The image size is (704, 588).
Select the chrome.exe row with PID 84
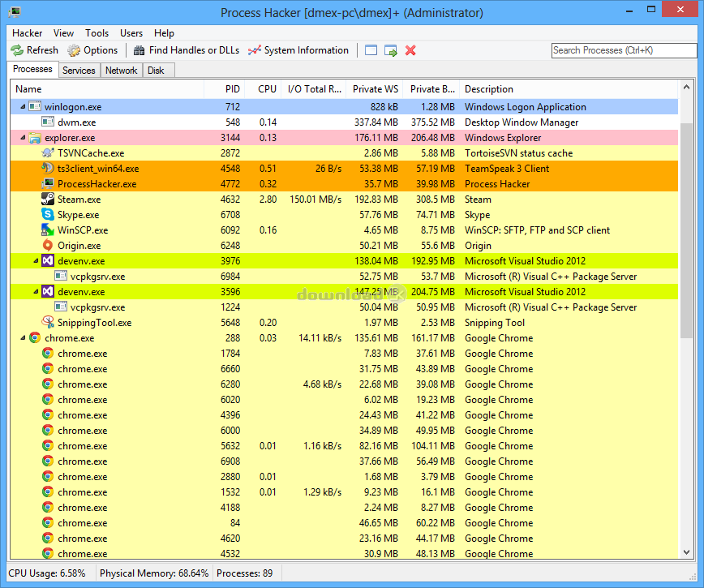(344, 523)
